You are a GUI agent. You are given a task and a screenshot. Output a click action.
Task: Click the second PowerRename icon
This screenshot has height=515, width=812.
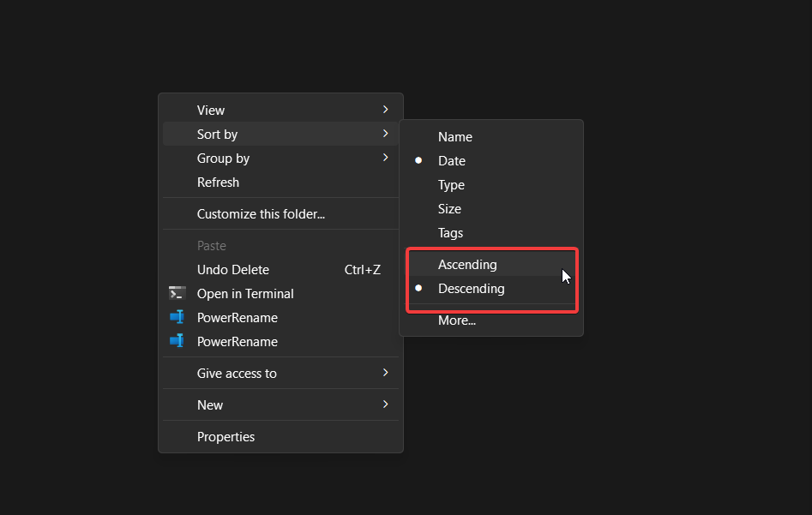tap(177, 341)
